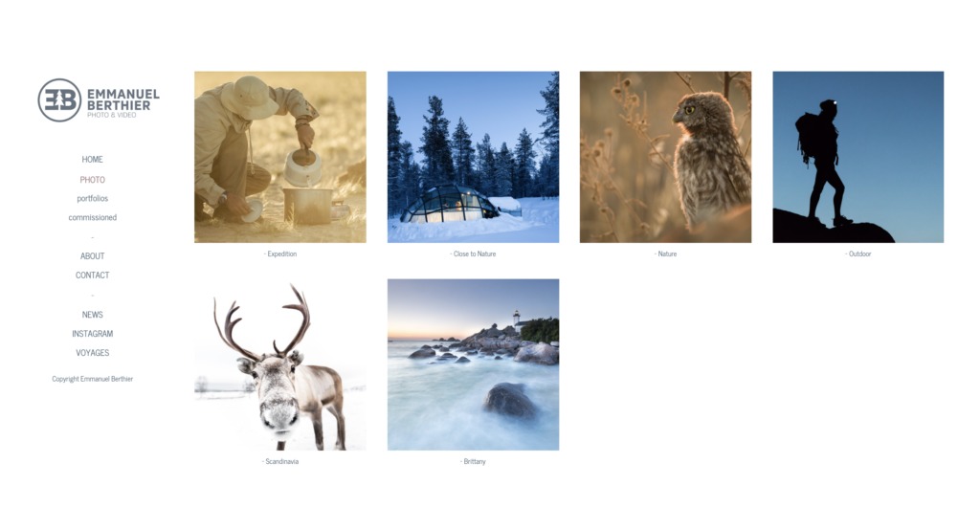980x507 pixels.
Task: Open the hiker silhouette Outdoor thumbnail
Action: (858, 157)
